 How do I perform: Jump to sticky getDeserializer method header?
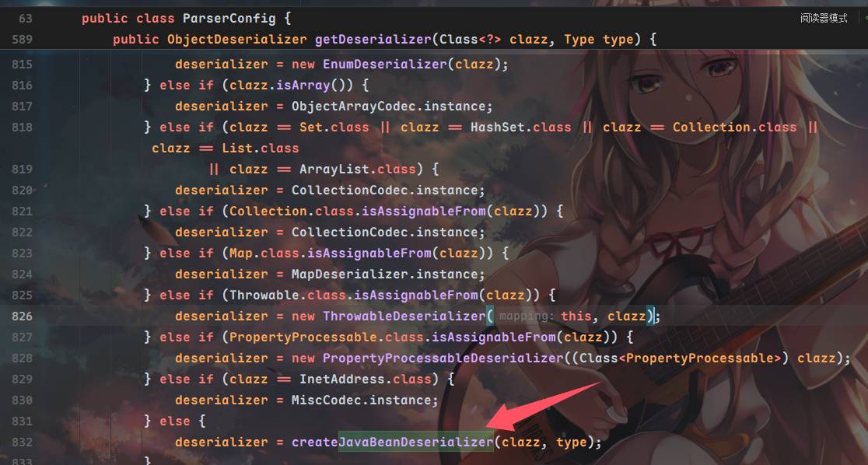(x=385, y=40)
